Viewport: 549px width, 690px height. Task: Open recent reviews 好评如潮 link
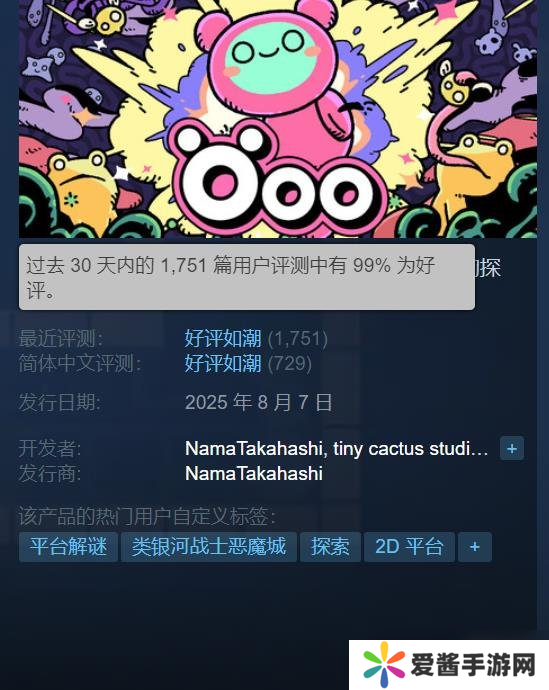223,338
